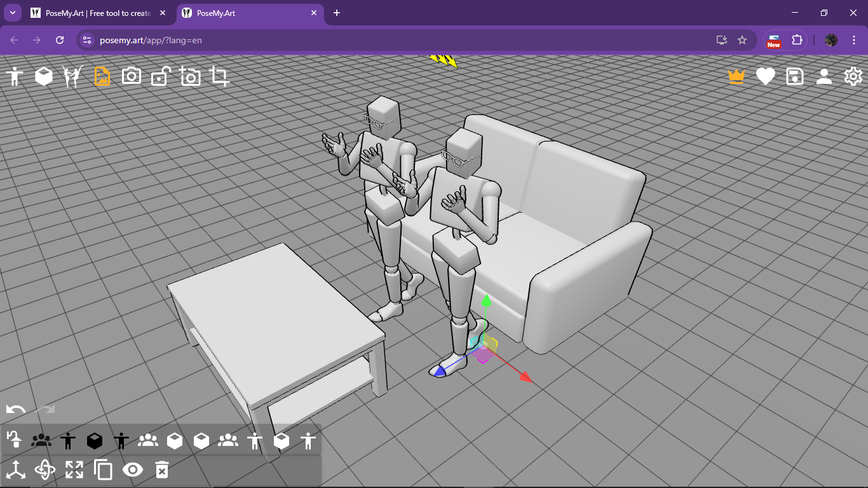
Task: Select the Move tool
Action: [x=16, y=470]
